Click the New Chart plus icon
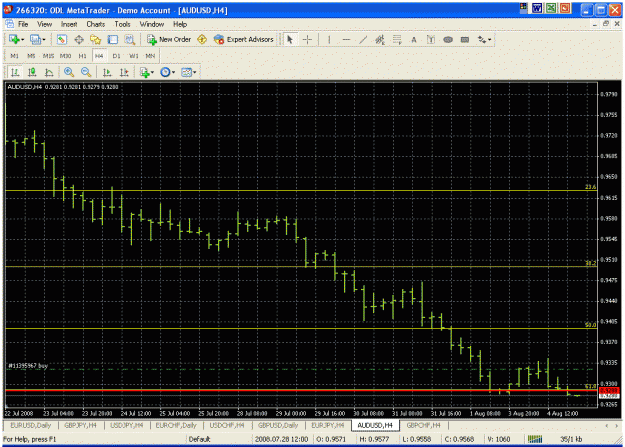The width and height of the screenshot is (625, 447). (14, 39)
